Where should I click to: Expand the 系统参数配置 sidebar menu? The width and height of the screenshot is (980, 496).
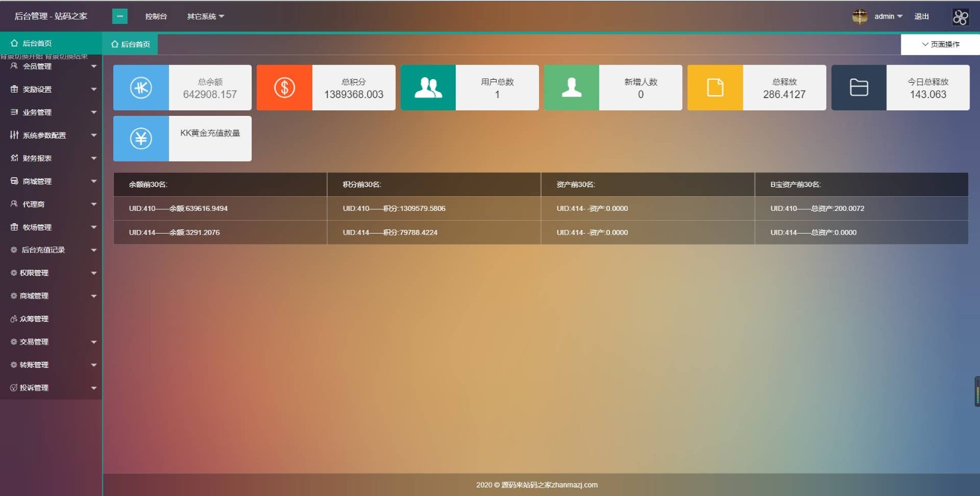click(51, 135)
